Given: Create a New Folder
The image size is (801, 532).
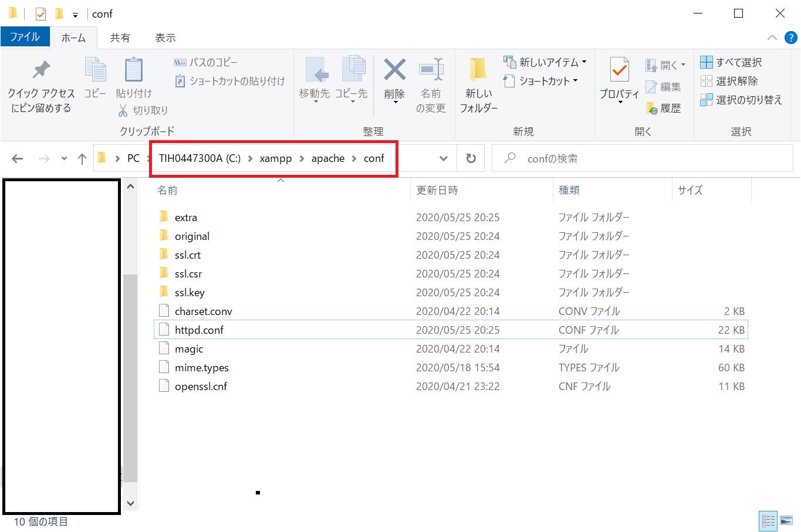Looking at the screenshot, I should click(x=478, y=85).
